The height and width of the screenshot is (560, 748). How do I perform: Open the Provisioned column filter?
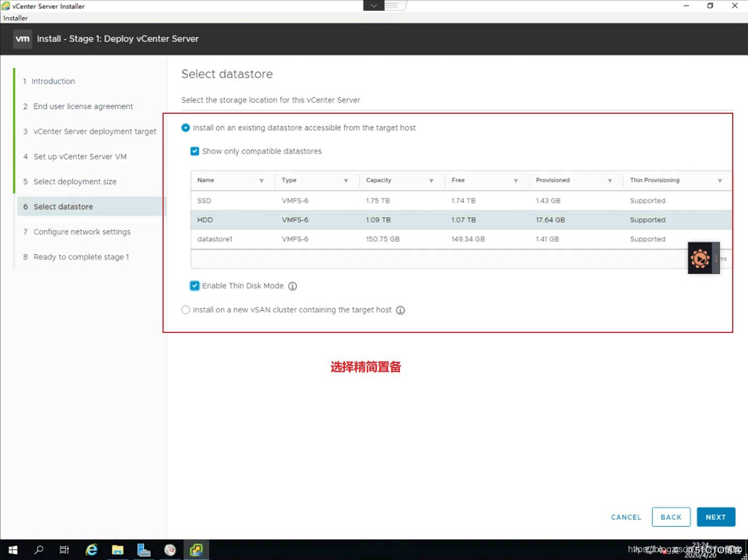click(609, 181)
